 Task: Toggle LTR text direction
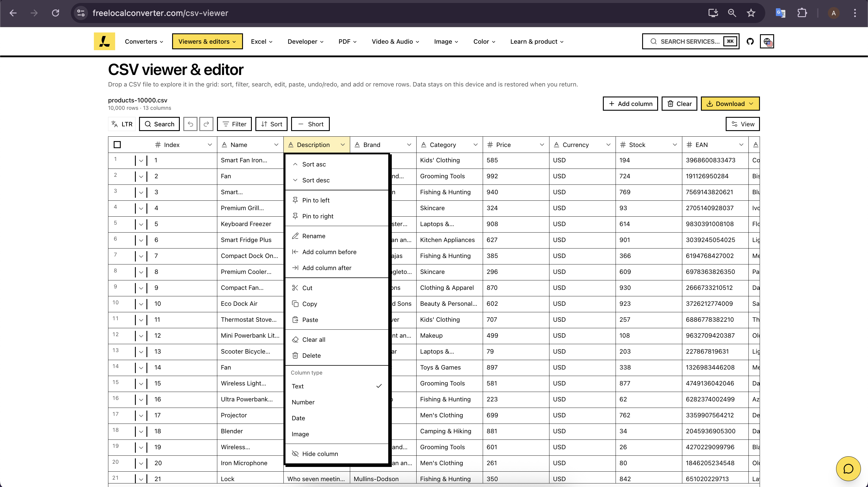pyautogui.click(x=121, y=124)
